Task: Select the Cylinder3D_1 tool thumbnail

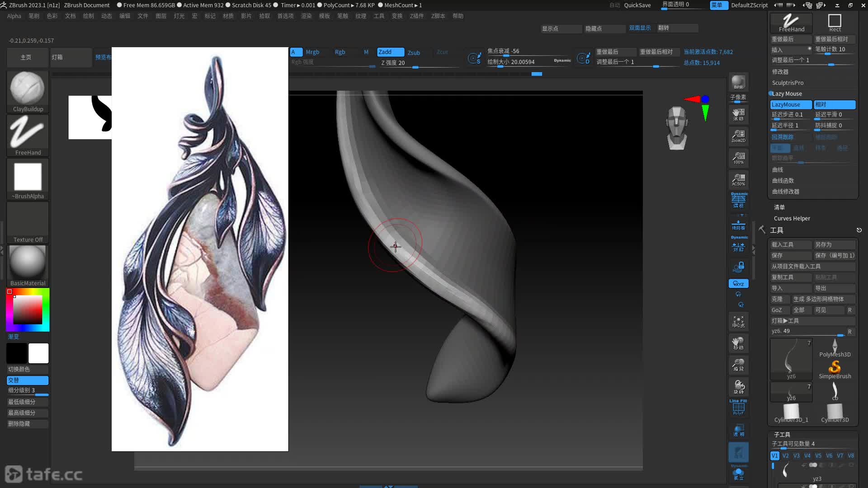Action: tap(791, 413)
